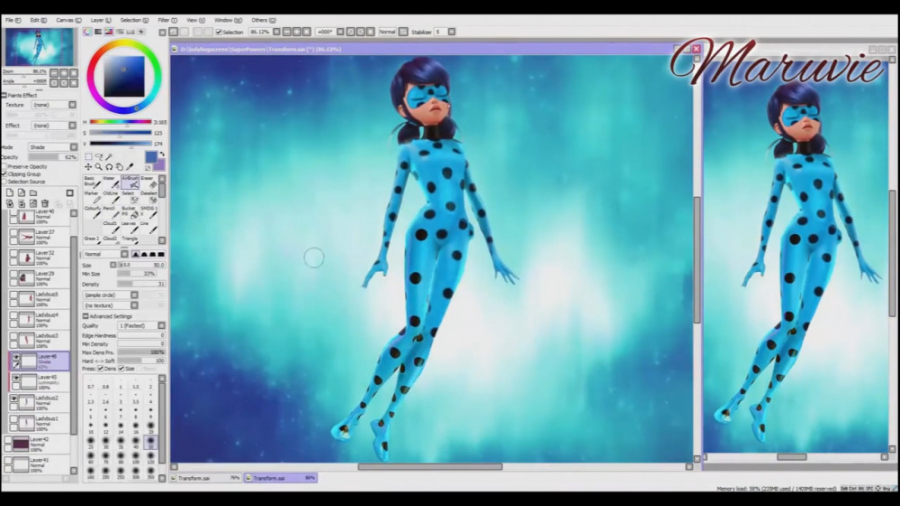900x506 pixels.
Task: Select the Marker tool
Action: point(93,197)
